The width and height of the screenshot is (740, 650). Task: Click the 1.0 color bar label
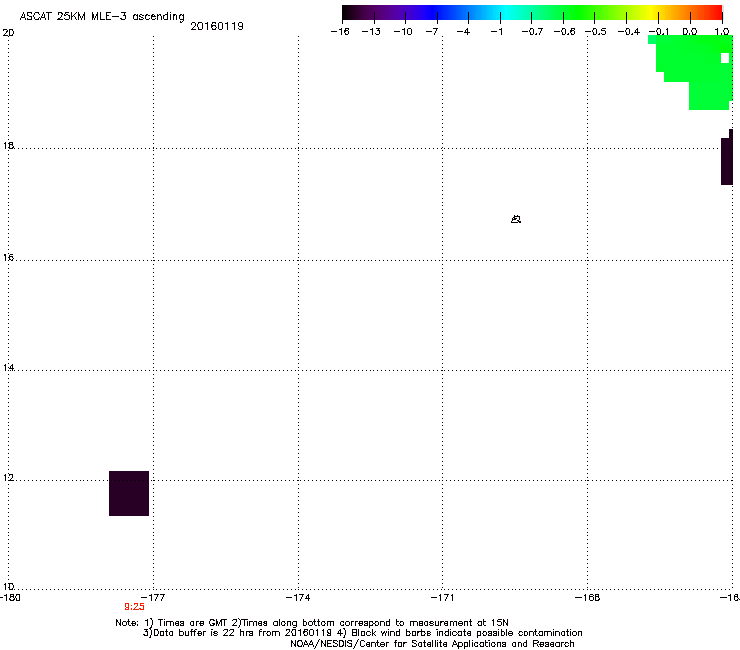pyautogui.click(x=722, y=32)
